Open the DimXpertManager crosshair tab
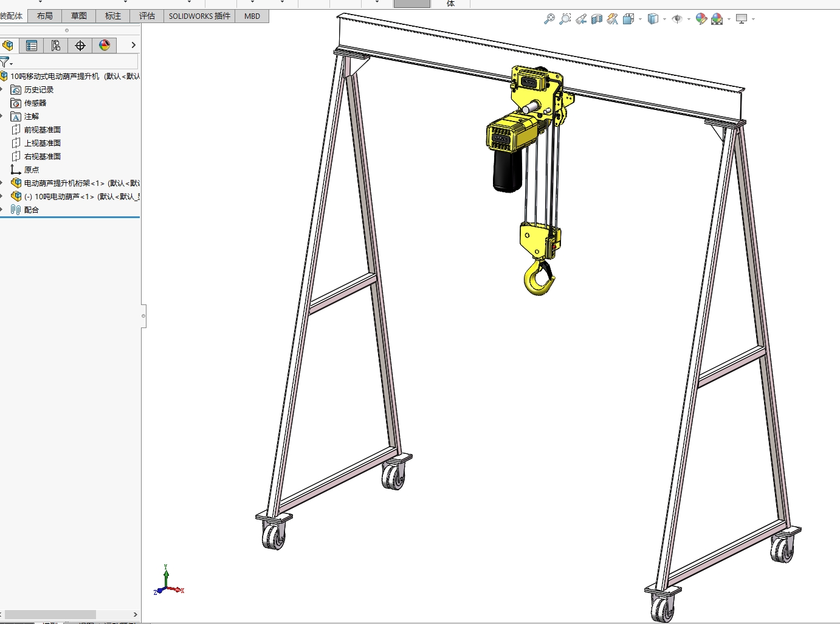 (x=80, y=46)
